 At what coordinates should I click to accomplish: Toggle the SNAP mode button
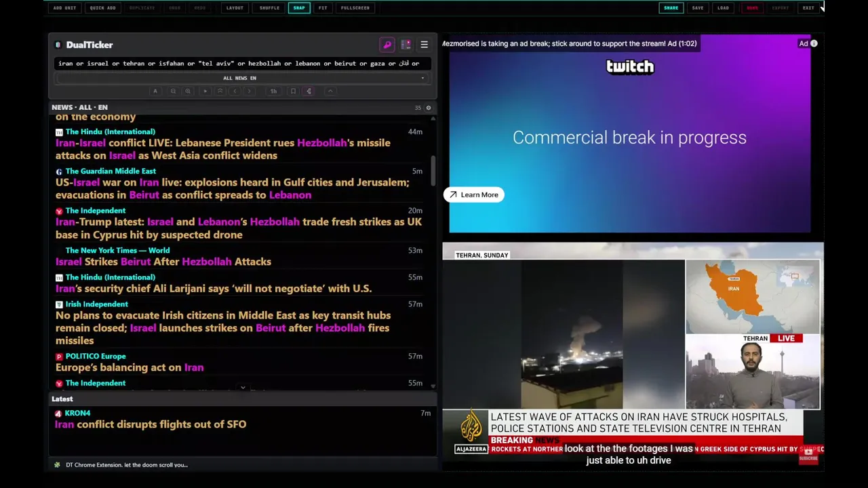click(x=299, y=7)
